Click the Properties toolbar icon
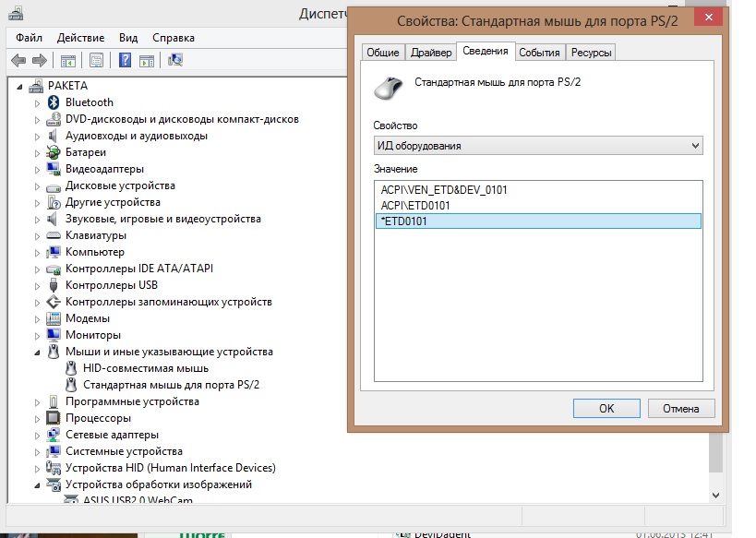The image size is (756, 538). tap(95, 60)
